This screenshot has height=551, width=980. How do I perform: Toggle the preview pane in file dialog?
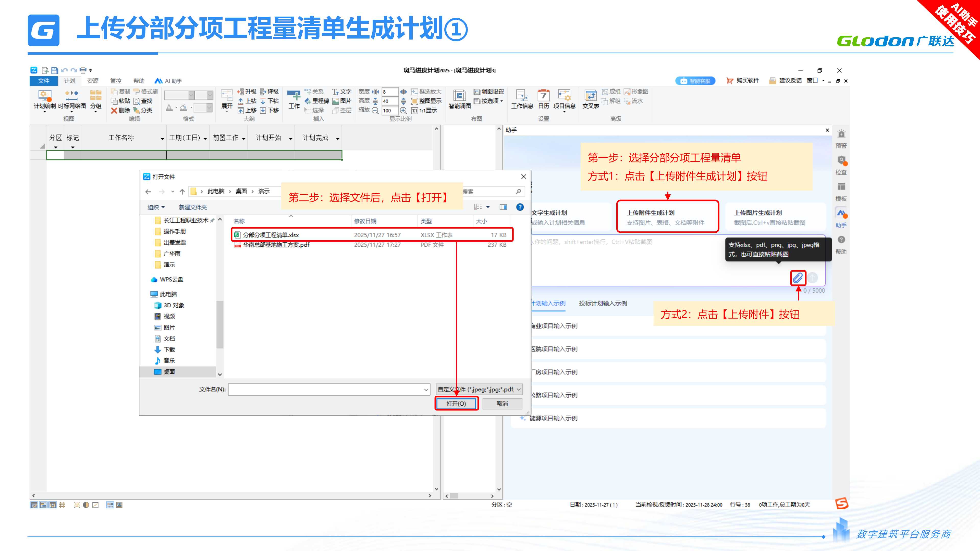tap(503, 207)
